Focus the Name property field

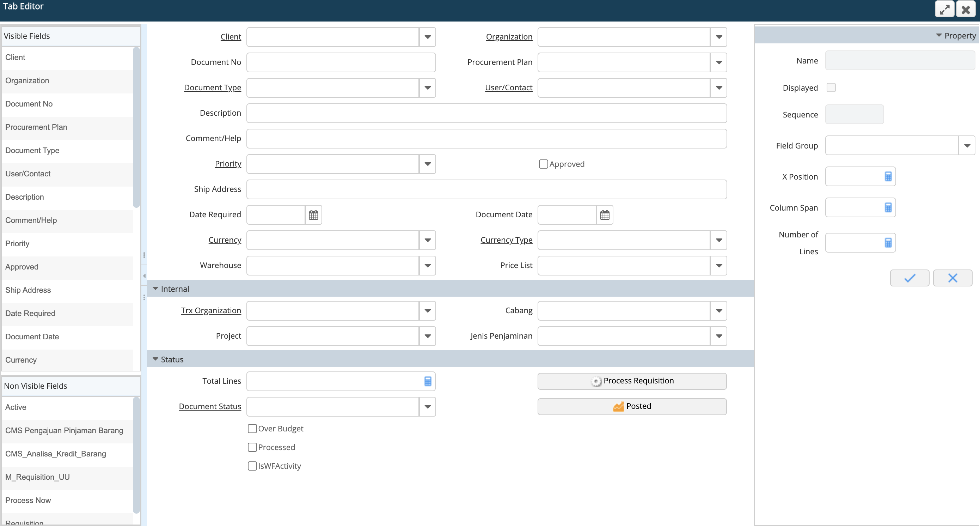point(900,61)
